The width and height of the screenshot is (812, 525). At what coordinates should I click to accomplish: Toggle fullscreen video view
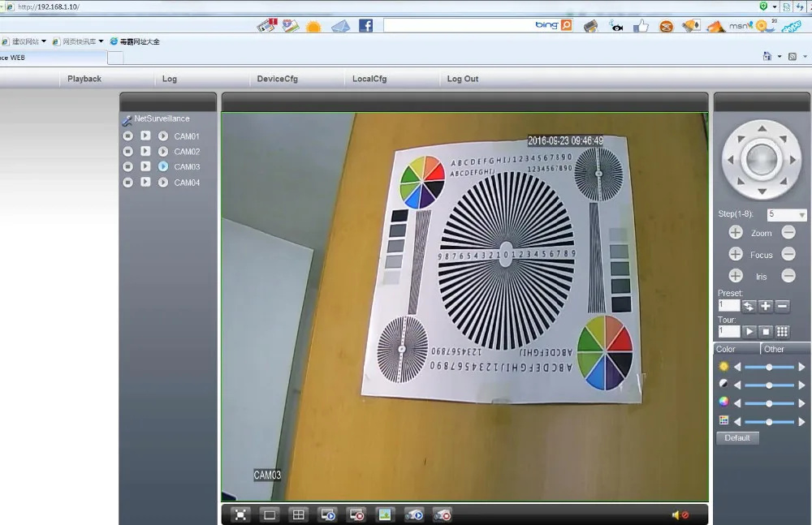(x=240, y=514)
